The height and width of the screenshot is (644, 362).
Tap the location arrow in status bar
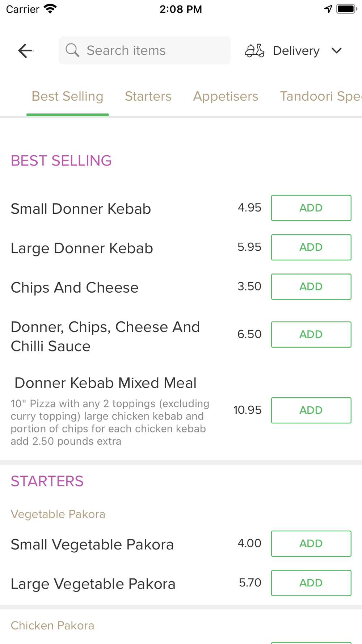point(328,9)
